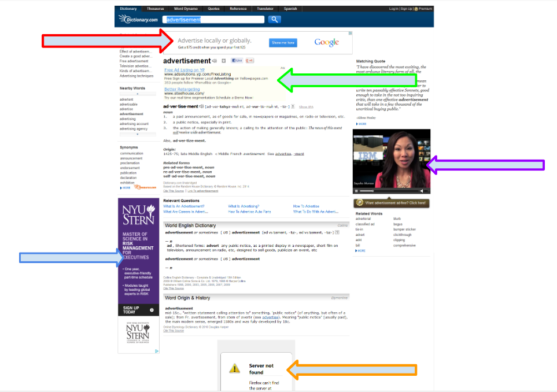Image resolution: width=557 pixels, height=392 pixels.
Task: Open the Quotes tab
Action: coord(213,9)
